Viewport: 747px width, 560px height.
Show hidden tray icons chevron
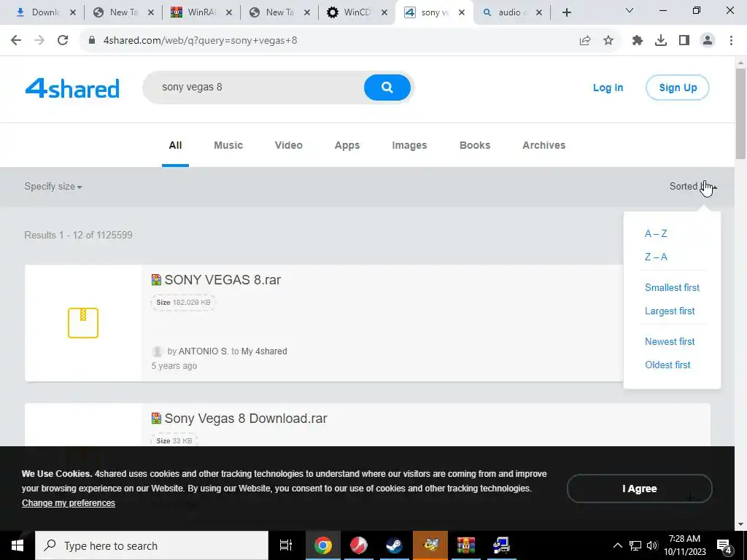[617, 545]
